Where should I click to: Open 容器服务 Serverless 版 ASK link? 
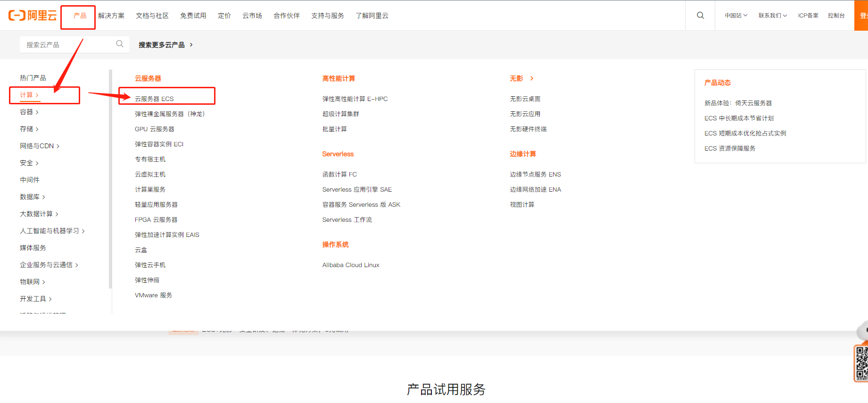click(x=361, y=204)
